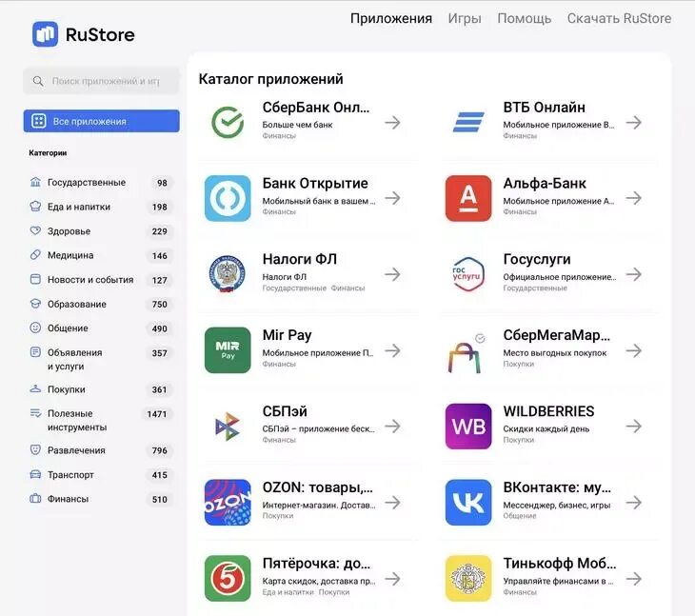Click the arrow beside Налоги ФЛ
Viewport: 695px width, 616px height.
pos(392,274)
